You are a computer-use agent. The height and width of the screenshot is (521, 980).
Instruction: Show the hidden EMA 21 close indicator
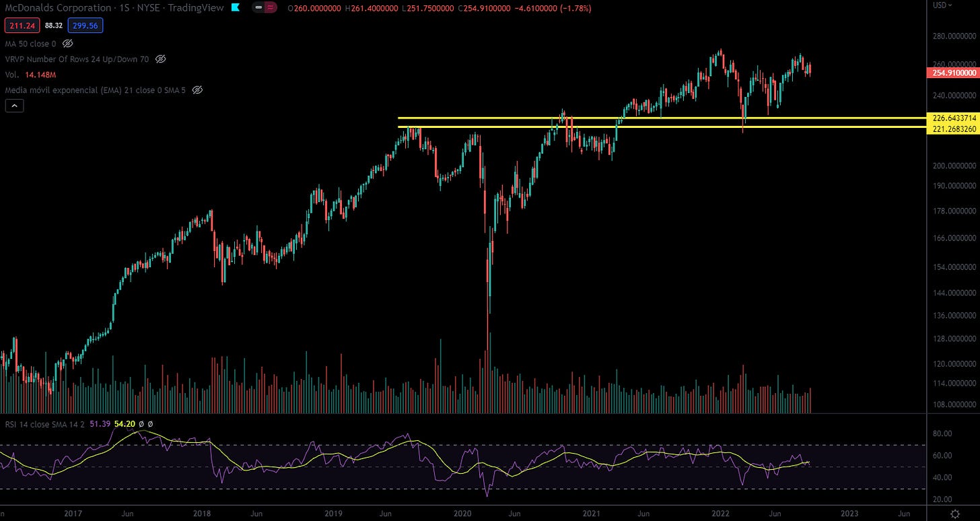tap(197, 90)
